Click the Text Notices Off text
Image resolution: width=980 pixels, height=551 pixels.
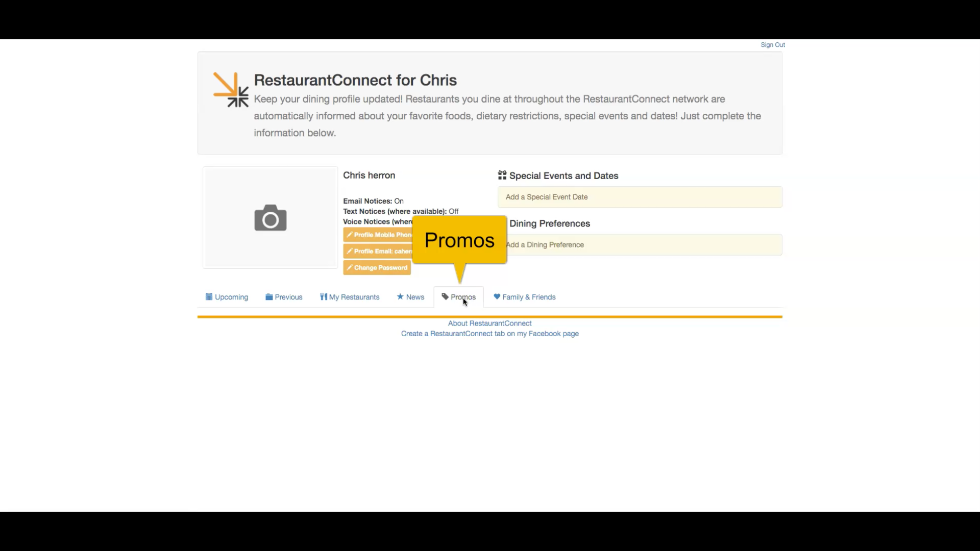(401, 211)
